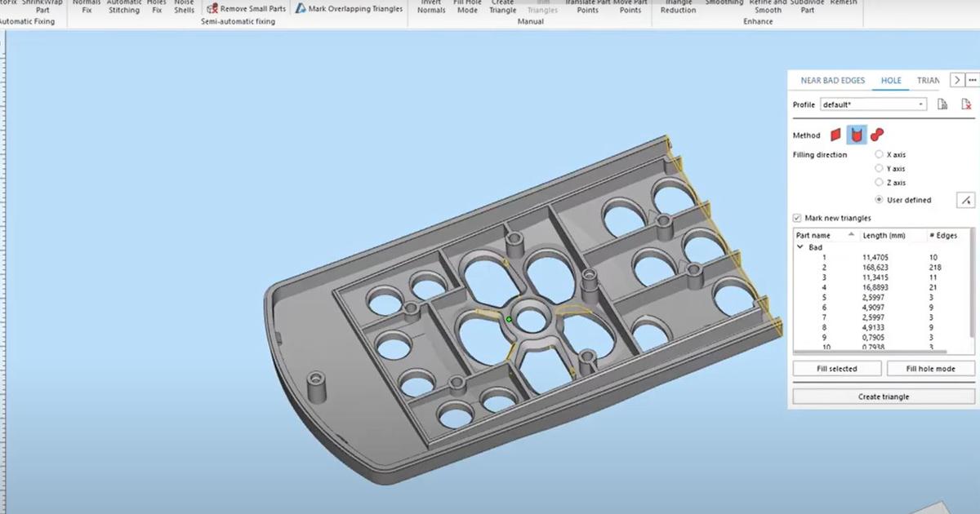The image size is (980, 514).
Task: Collapse the Bad parts group
Action: 800,246
